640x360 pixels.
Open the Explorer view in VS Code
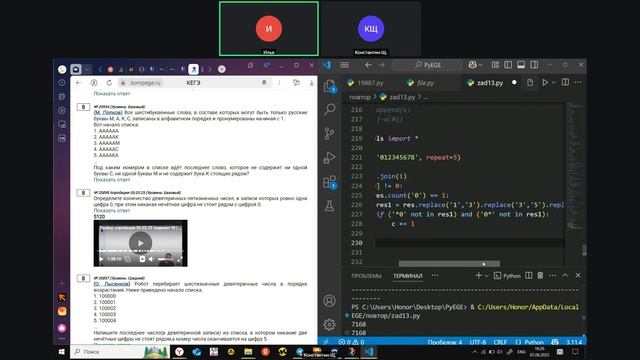pyautogui.click(x=329, y=86)
